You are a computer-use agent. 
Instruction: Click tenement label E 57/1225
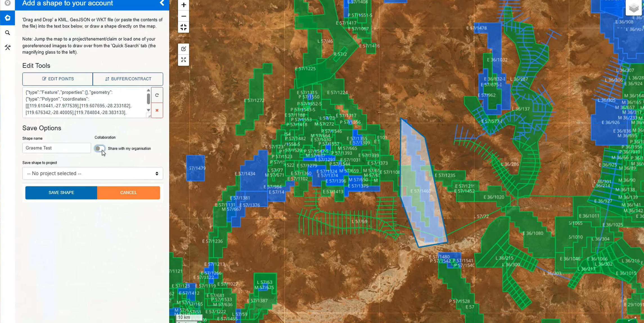coord(305,69)
